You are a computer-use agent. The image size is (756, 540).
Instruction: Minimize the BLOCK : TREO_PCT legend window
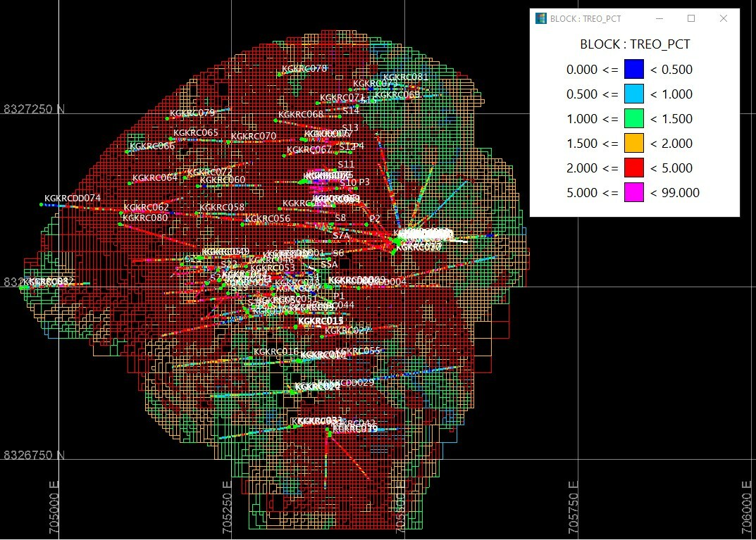tap(659, 19)
